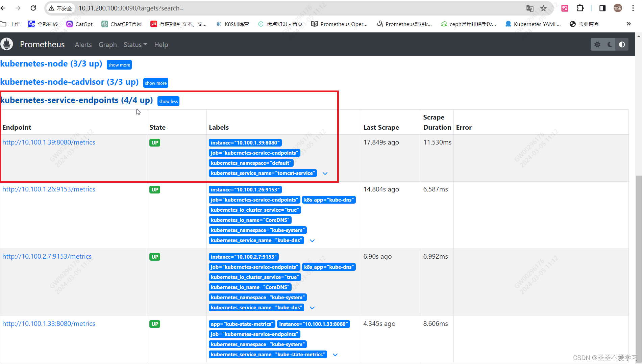Screen dimensions: 642x364
Task: Open the extensions puzzle icon
Action: (580, 8)
